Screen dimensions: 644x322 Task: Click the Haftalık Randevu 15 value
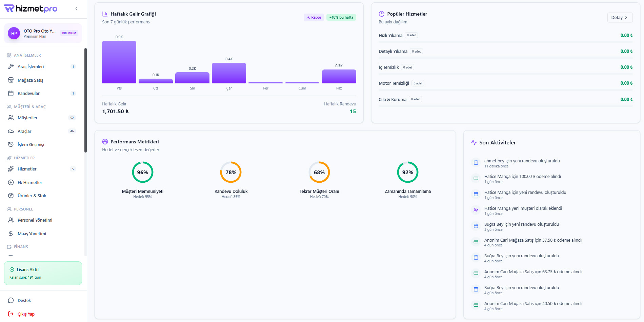353,112
